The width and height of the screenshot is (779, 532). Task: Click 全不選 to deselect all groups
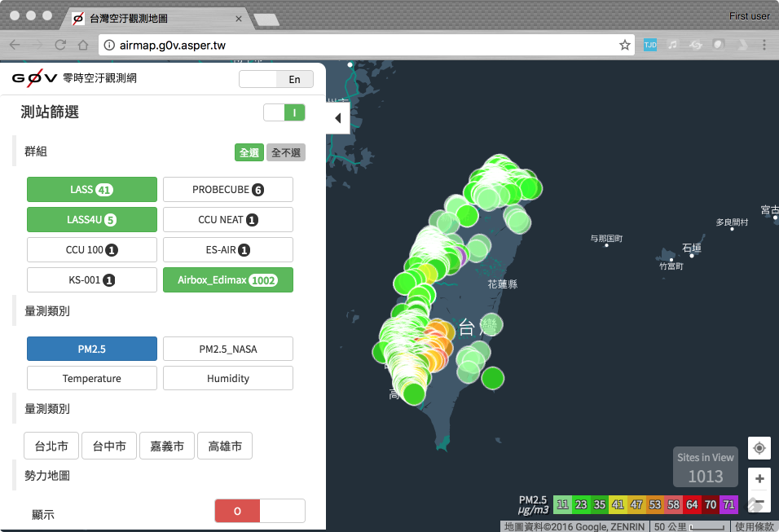pyautogui.click(x=286, y=152)
